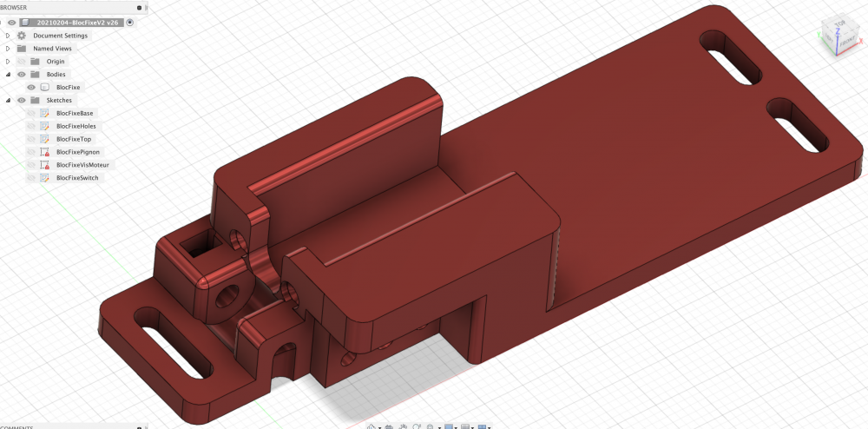Click the BlocFixePignon locked sketch icon
The width and height of the screenshot is (868, 429).
point(44,152)
